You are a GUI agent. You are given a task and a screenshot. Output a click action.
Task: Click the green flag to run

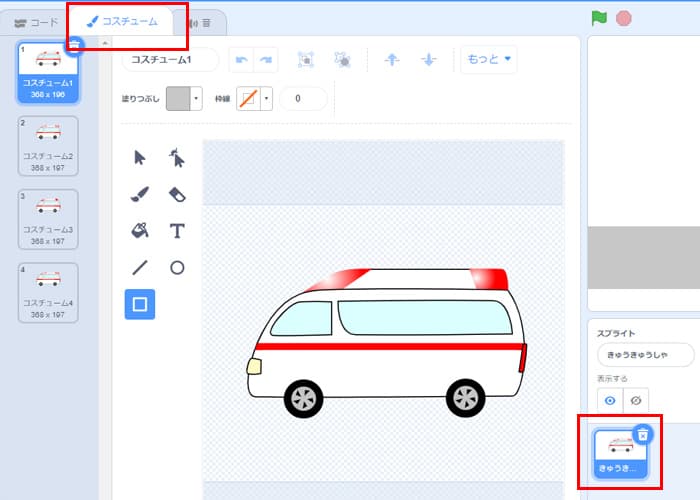[599, 18]
